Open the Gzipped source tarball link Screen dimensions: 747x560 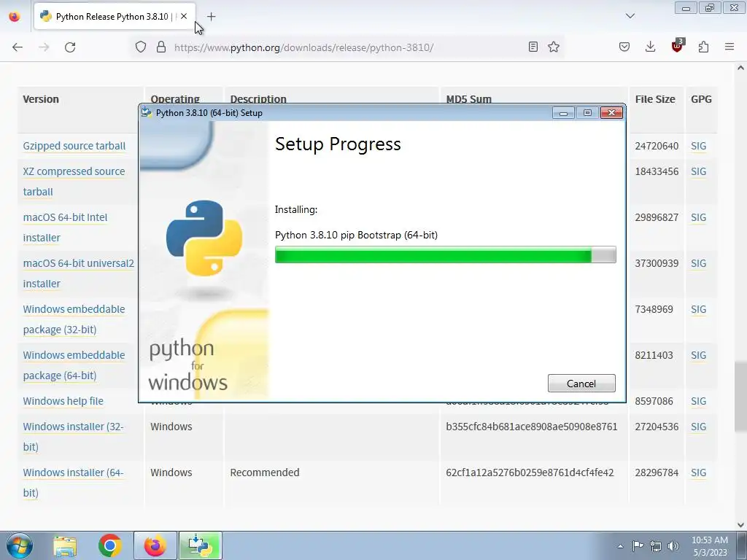[x=74, y=146]
